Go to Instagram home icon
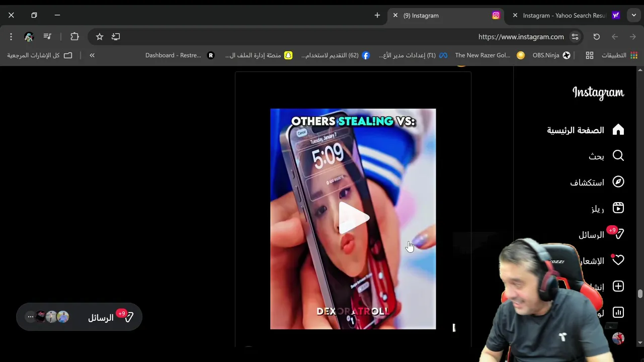This screenshot has height=362, width=644. tap(618, 130)
